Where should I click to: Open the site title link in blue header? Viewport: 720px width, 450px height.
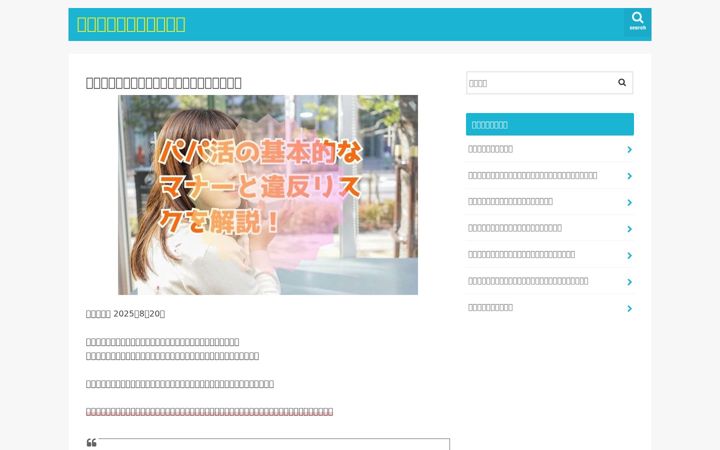click(x=131, y=24)
